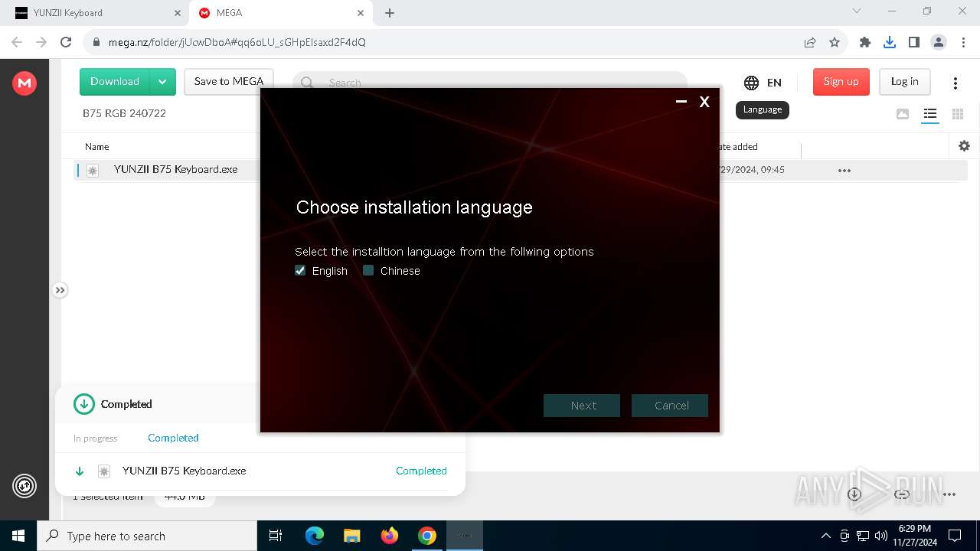Click the browser forward arrow
Viewport: 980px width, 551px height.
pos(41,42)
